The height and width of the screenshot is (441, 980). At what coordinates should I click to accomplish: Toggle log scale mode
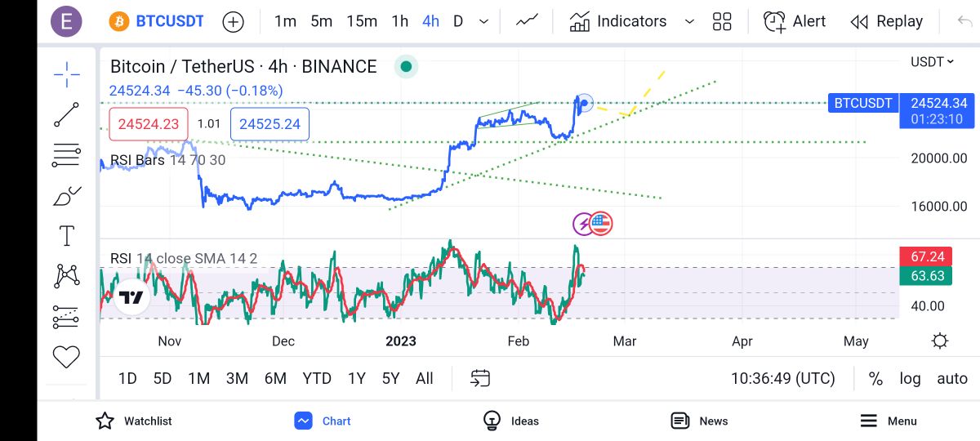[910, 378]
